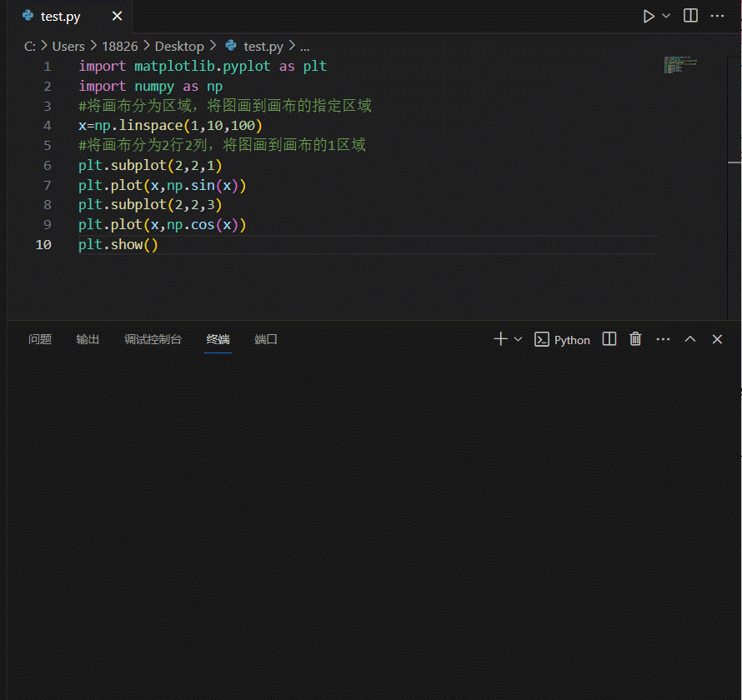The image size is (742, 700).
Task: Split the terminal pane
Action: [x=609, y=339]
